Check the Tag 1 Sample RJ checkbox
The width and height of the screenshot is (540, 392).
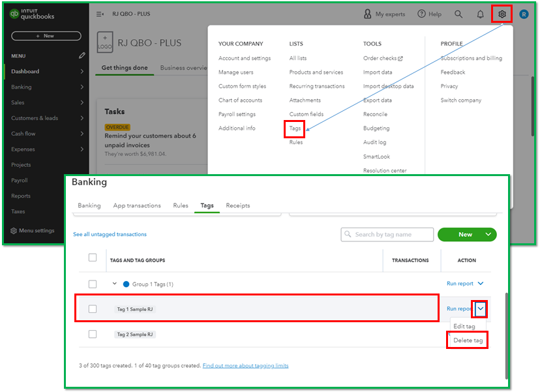pyautogui.click(x=93, y=309)
